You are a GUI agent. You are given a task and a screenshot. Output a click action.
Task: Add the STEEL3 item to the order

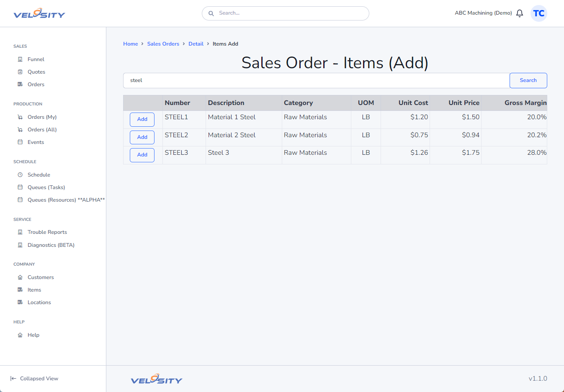pos(142,155)
